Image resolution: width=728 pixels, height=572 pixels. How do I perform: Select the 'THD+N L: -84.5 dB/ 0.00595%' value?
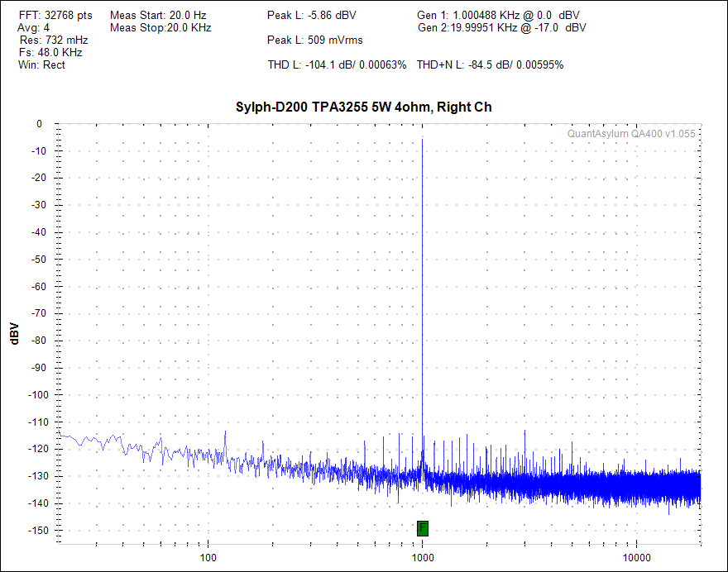tap(491, 65)
